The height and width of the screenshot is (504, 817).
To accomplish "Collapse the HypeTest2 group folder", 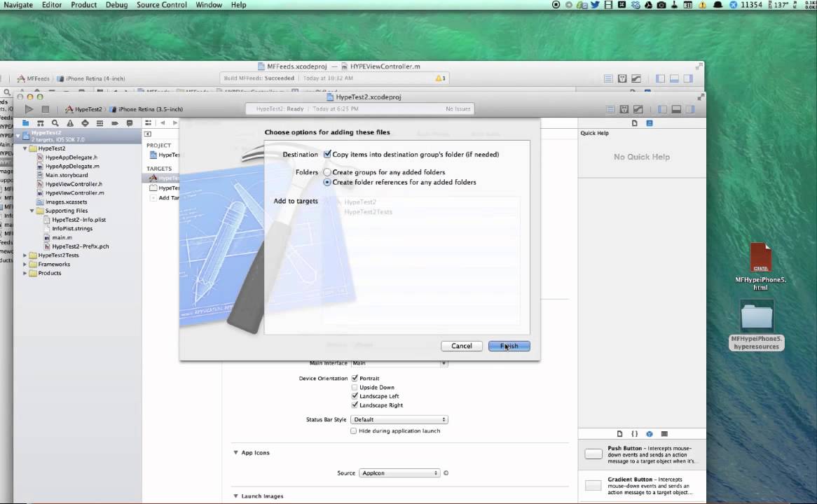I will [x=25, y=148].
